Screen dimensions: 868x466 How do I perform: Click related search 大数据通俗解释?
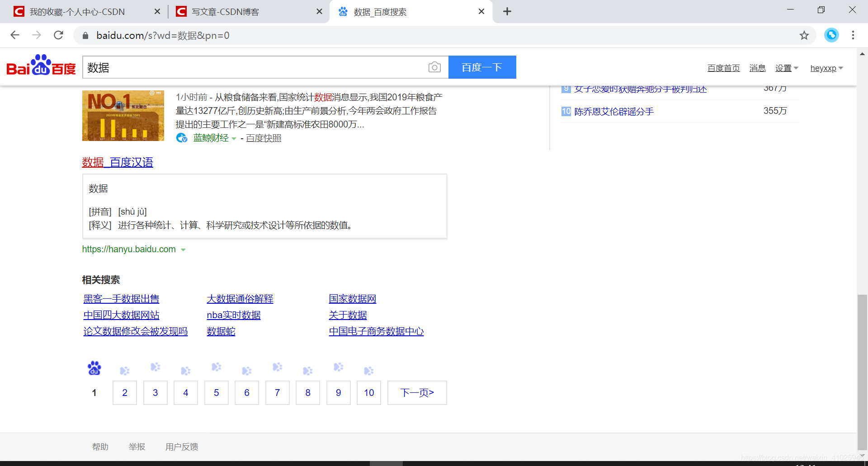point(240,299)
